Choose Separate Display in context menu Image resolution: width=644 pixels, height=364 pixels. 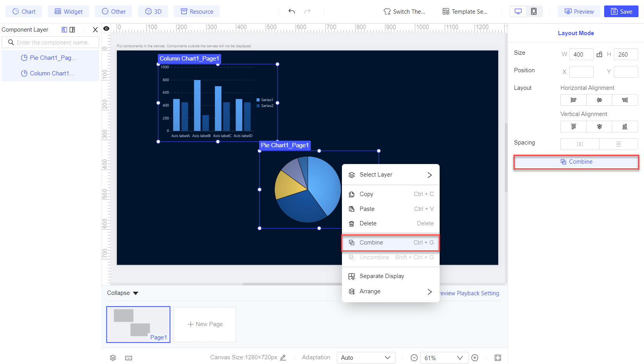click(x=391, y=276)
